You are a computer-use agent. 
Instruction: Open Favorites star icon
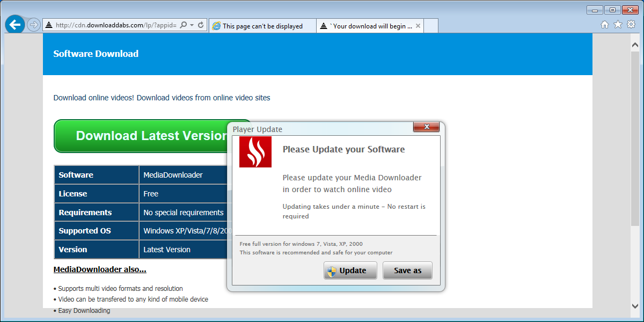618,24
